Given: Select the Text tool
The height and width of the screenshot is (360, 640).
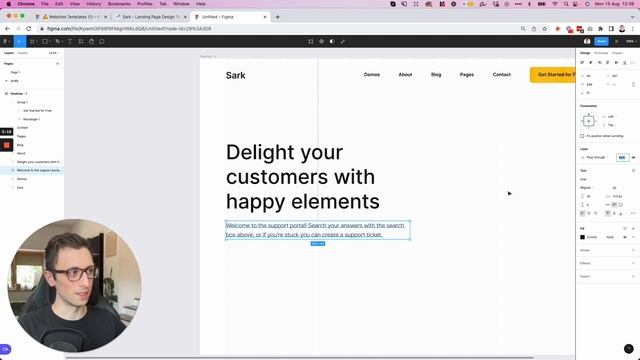Looking at the screenshot, I should tap(70, 41).
